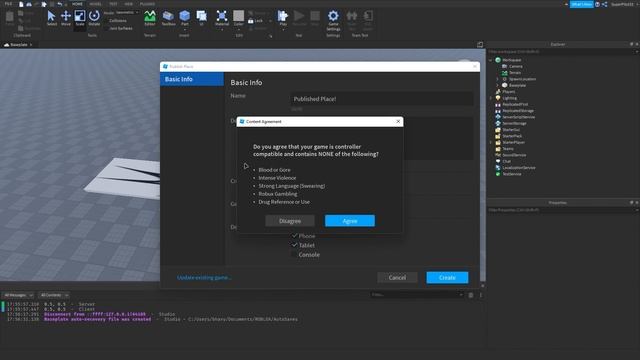Enable the Console device checkbox
This screenshot has width=640, height=360.
tap(294, 254)
